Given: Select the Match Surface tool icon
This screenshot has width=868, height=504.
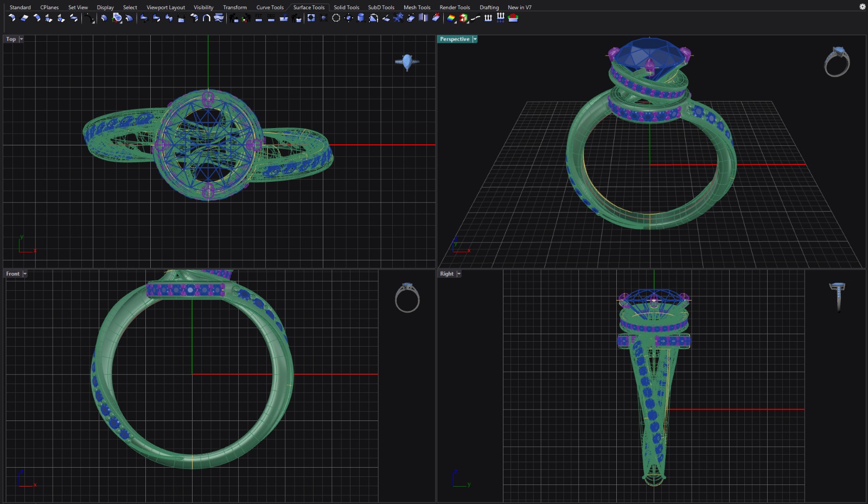Looking at the screenshot, I should 144,18.
